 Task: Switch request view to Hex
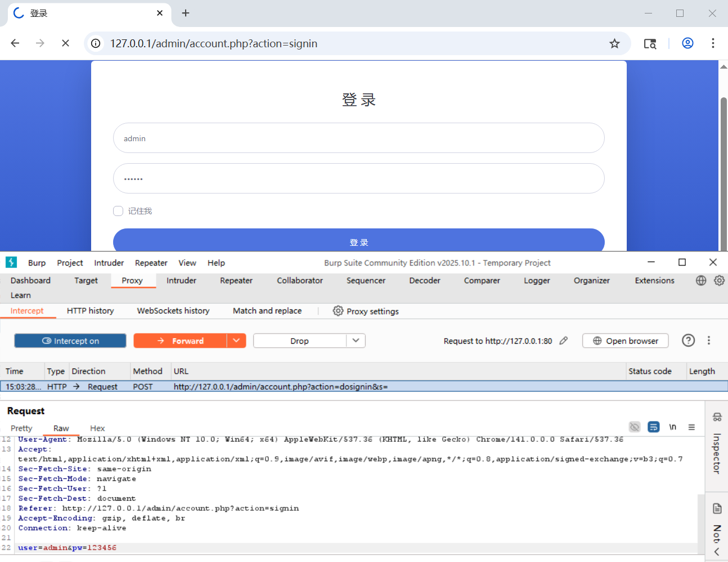click(x=97, y=428)
